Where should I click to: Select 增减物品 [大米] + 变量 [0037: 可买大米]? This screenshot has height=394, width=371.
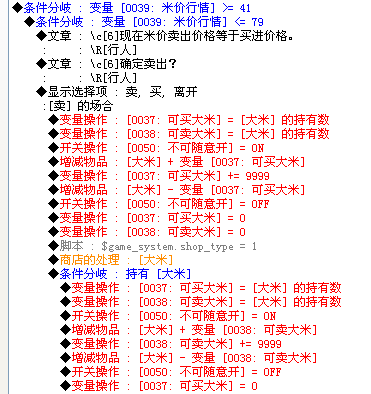[x=177, y=162]
